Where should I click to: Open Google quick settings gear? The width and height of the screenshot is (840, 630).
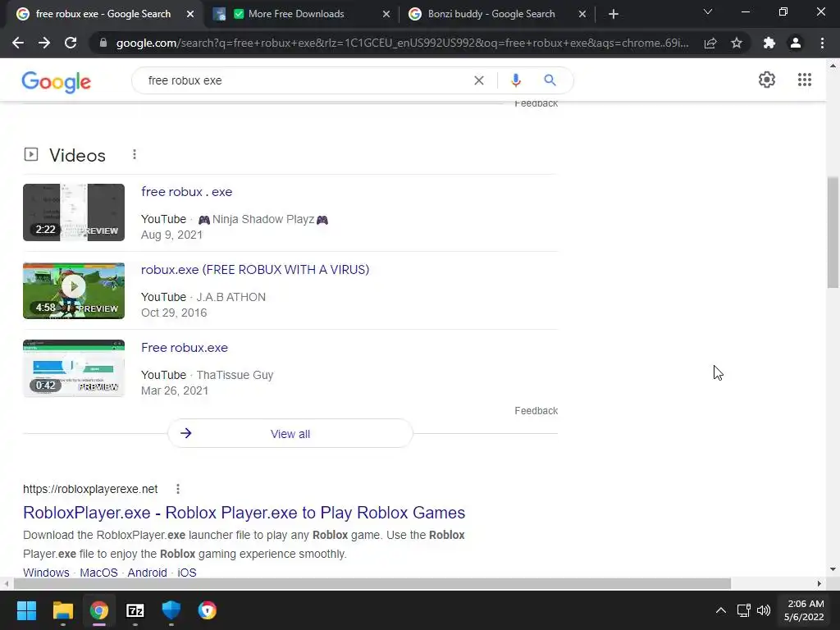[x=767, y=80]
